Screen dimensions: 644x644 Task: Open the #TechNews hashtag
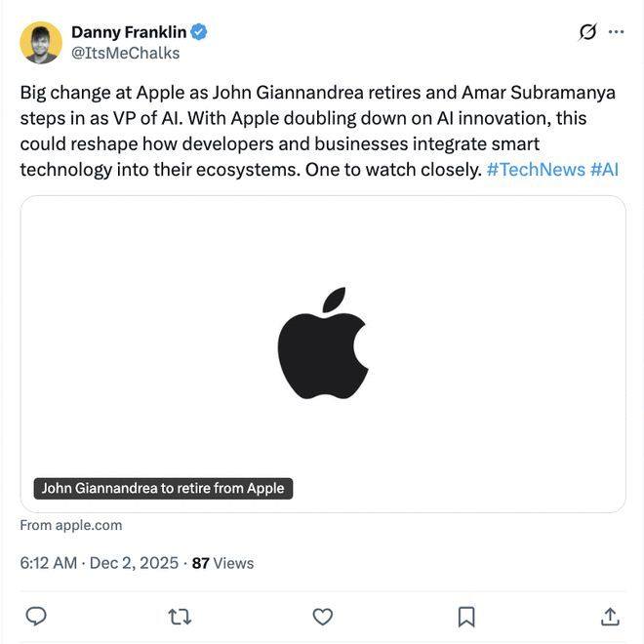click(535, 169)
